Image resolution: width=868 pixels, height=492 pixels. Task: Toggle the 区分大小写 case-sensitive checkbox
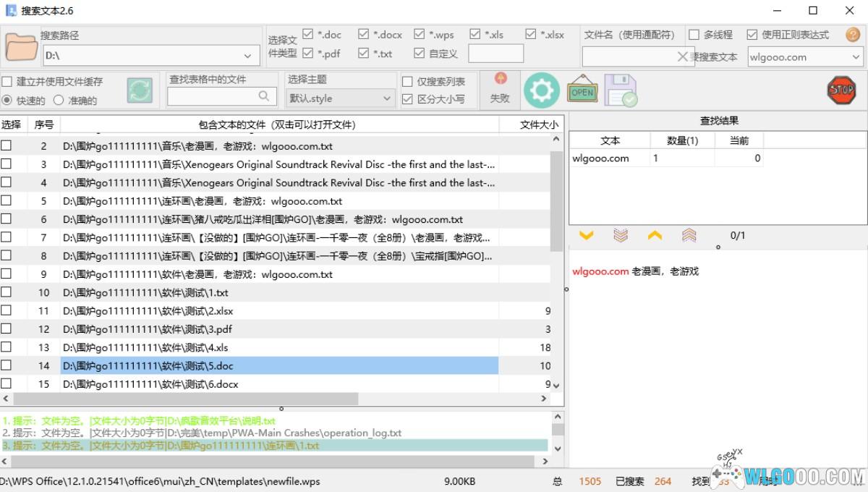(x=407, y=100)
